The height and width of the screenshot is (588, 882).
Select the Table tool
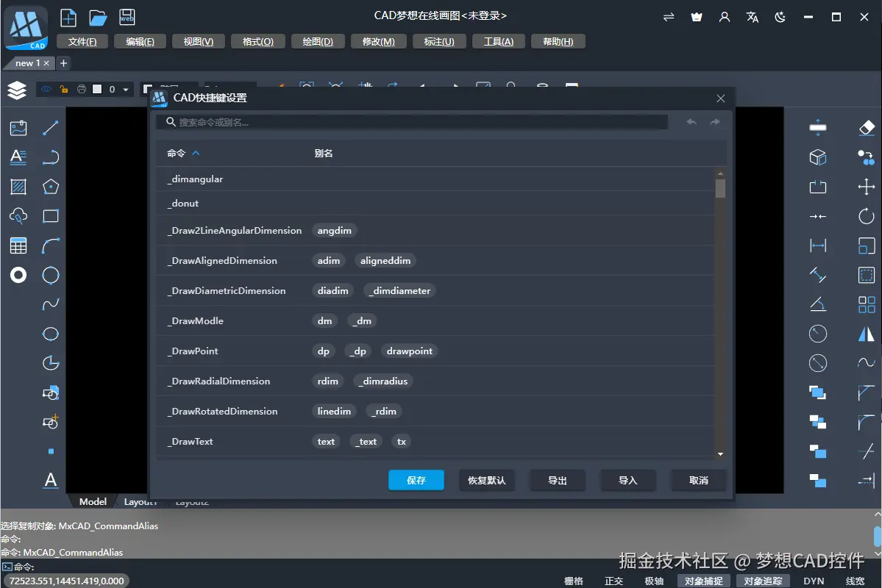coord(18,245)
